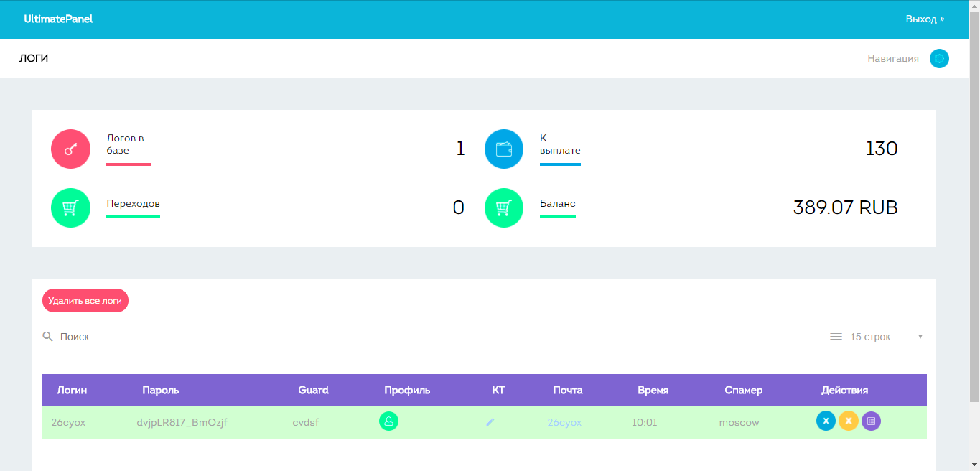Sort by the Время column header
Image resolution: width=980 pixels, height=471 pixels.
653,390
